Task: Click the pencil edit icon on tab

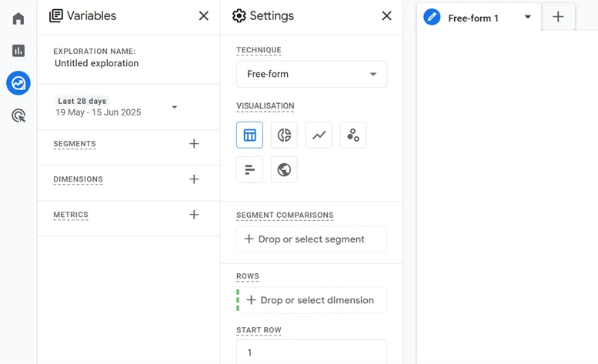Action: (x=432, y=17)
